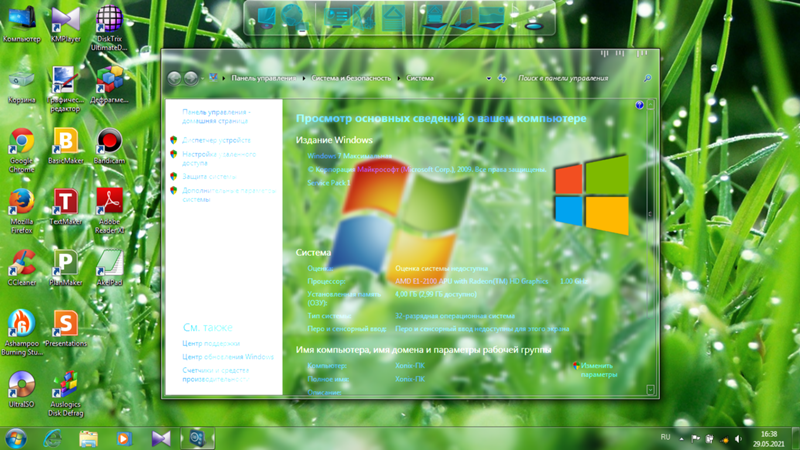Screen dimensions: 800x450
Task: Open Mozilla Firefox desktop shortcut
Action: (x=21, y=211)
